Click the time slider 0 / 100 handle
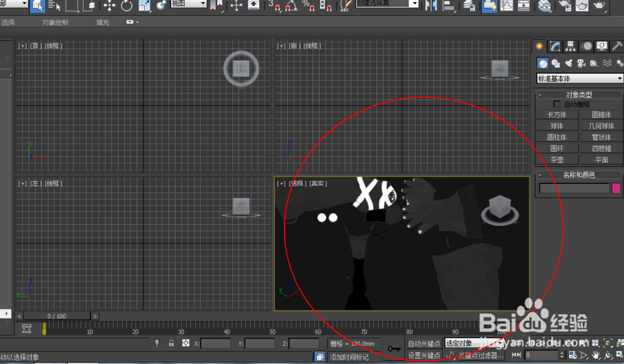Viewport: 624px width, 364px height. 57,316
